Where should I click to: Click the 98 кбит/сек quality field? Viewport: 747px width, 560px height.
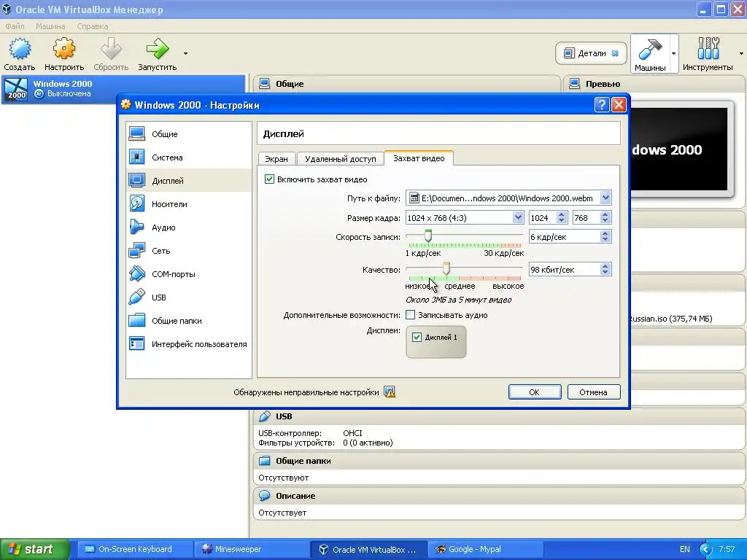click(564, 270)
